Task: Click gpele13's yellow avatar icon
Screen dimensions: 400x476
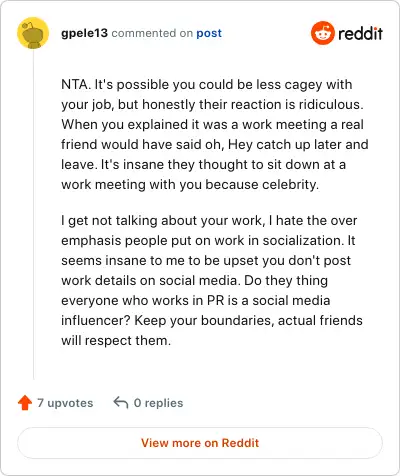Action: [x=33, y=33]
